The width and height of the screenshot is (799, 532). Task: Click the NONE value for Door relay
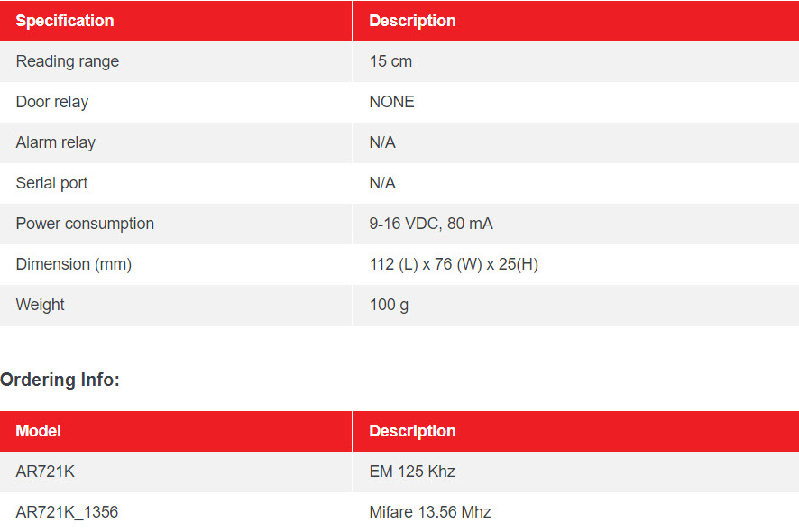click(392, 102)
